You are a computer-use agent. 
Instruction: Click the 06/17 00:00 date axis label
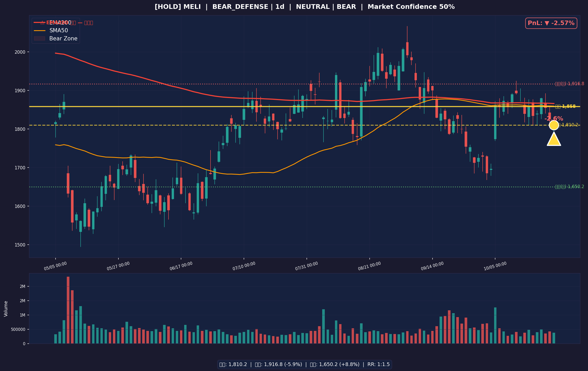[181, 266]
